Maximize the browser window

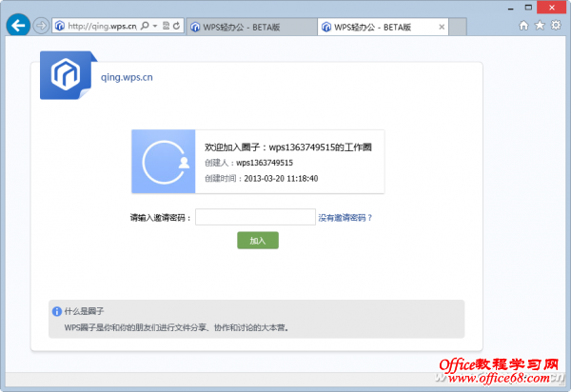coord(528,8)
